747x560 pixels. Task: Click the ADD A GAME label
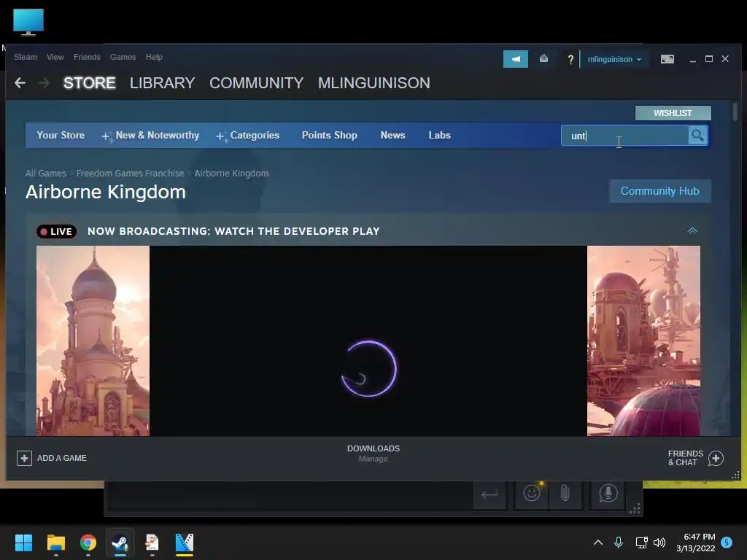click(x=61, y=458)
